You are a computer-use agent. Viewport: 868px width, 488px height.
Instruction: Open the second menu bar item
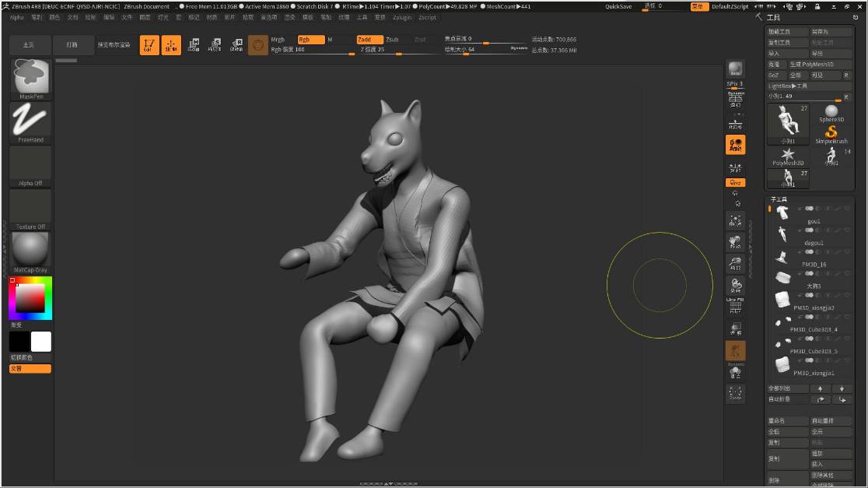[37, 18]
